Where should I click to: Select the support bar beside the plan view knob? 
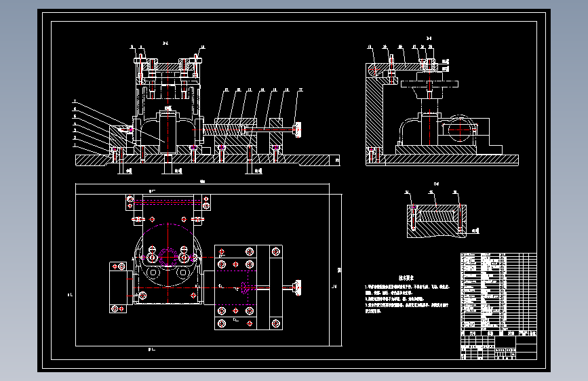pos(275,287)
